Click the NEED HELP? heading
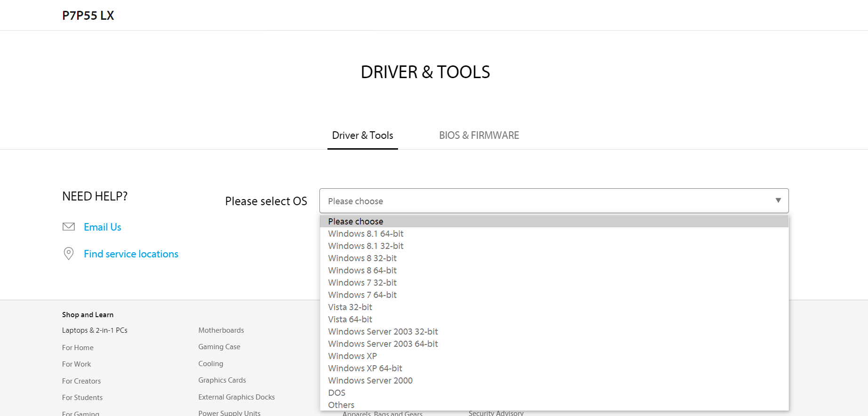 [95, 196]
